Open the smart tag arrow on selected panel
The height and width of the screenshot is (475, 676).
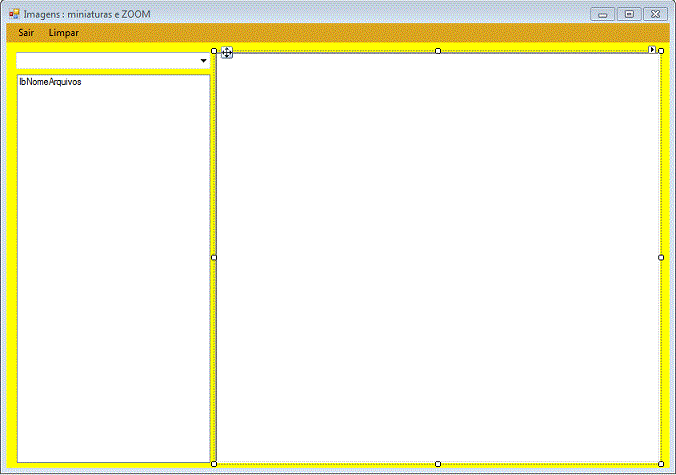point(652,50)
